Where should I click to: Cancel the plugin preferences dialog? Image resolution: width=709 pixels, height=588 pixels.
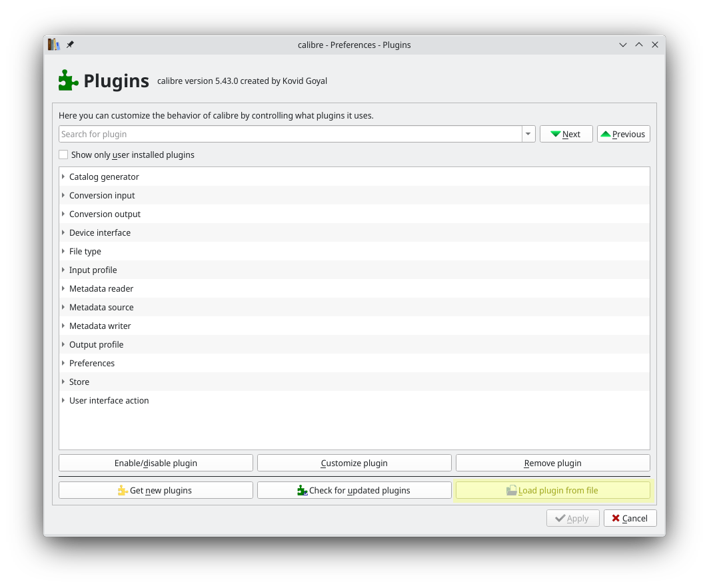pos(630,518)
